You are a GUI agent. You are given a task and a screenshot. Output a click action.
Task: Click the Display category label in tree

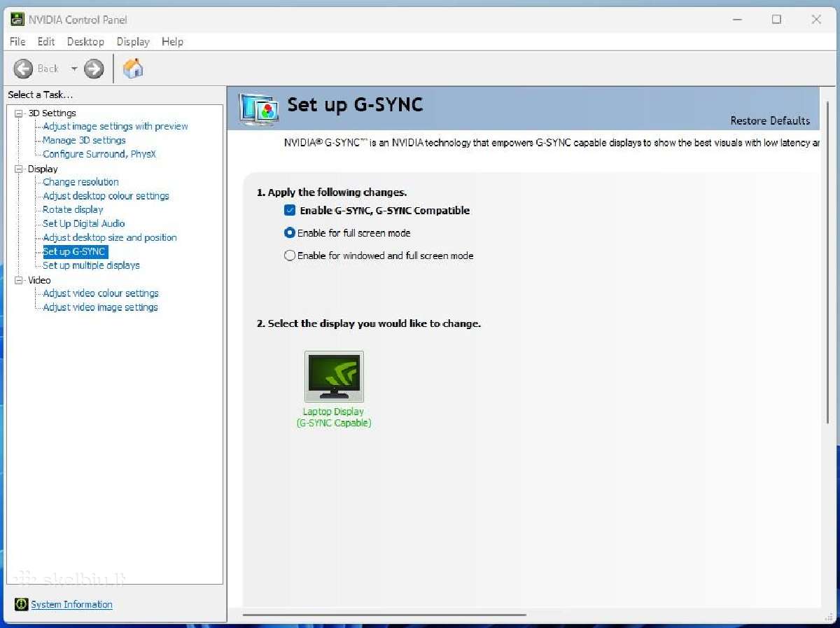[43, 169]
